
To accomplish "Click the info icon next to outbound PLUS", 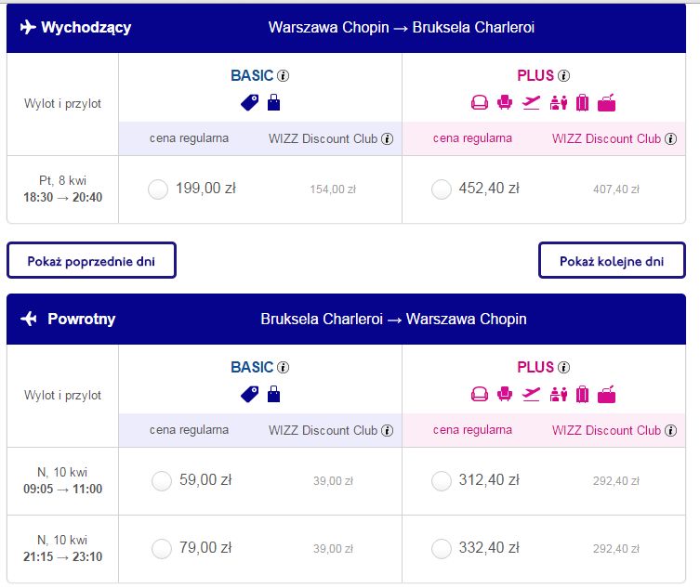I will coord(564,76).
